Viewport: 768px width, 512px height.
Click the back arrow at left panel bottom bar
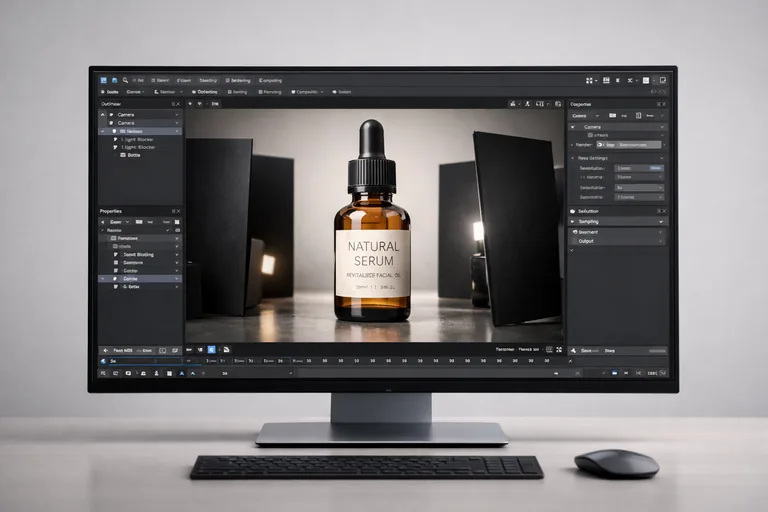point(105,351)
